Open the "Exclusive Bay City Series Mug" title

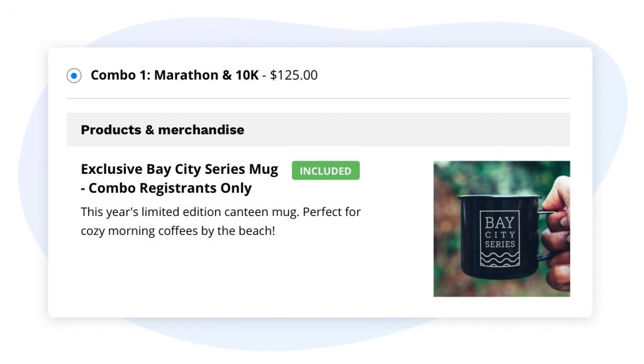(179, 169)
